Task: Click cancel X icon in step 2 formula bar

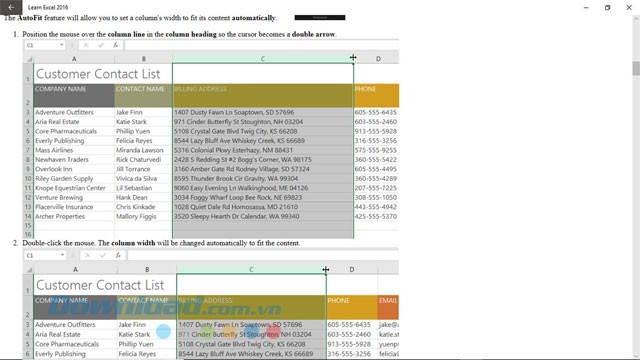Action: coord(87,256)
